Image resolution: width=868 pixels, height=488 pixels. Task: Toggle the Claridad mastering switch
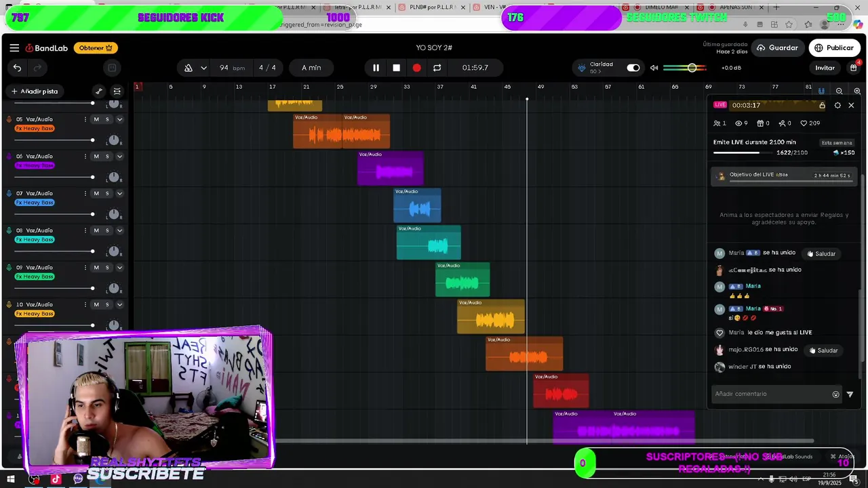tap(633, 68)
